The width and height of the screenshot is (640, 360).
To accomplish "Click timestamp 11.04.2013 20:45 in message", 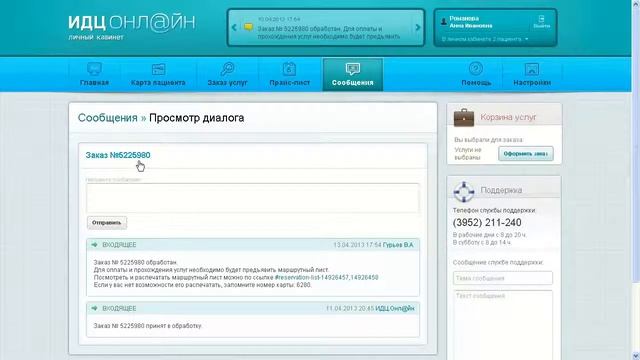I will (x=350, y=309).
